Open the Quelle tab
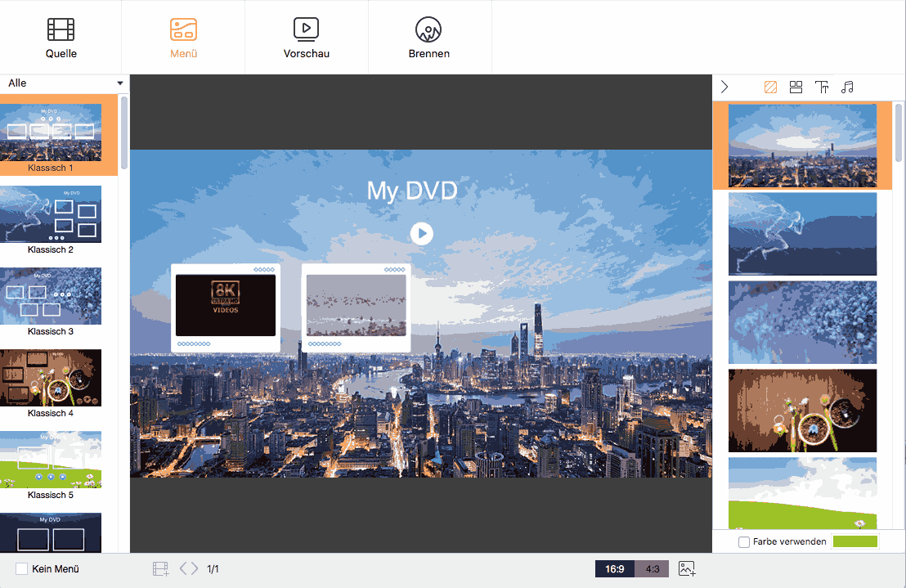 61,38
